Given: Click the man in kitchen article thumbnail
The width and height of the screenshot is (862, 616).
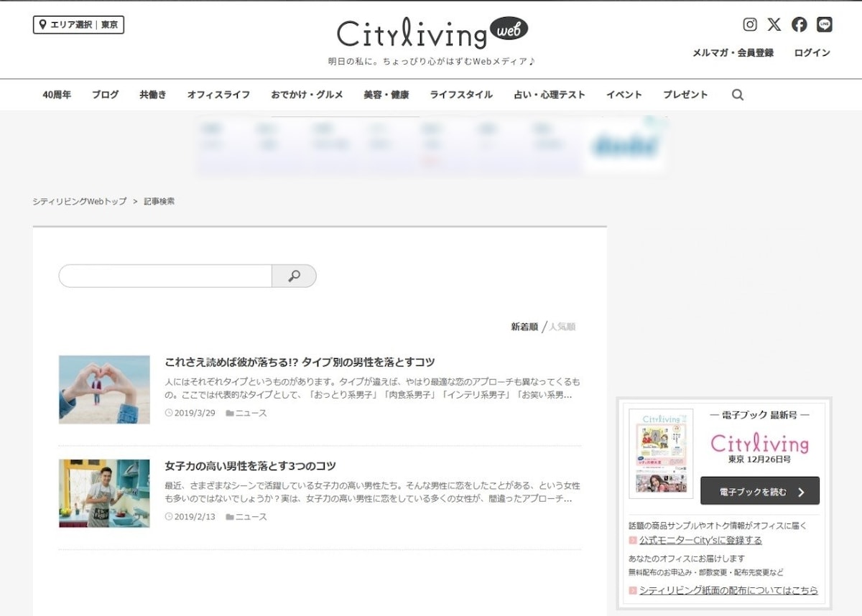Looking at the screenshot, I should tap(104, 493).
